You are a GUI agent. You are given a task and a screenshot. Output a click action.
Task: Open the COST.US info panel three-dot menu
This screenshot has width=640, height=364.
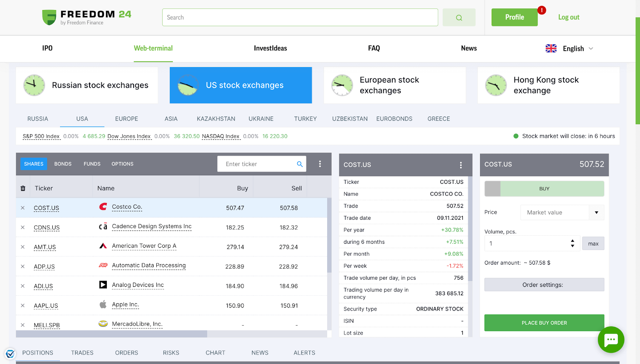(x=461, y=165)
